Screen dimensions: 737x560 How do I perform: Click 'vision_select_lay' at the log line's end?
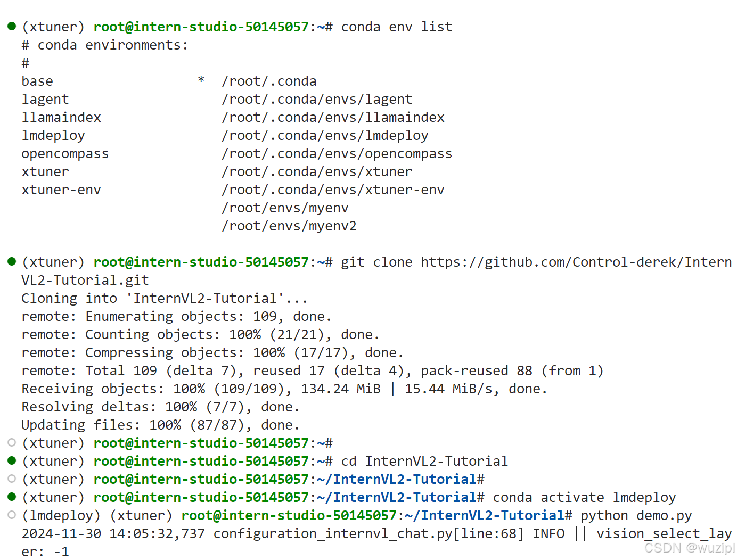664,533
